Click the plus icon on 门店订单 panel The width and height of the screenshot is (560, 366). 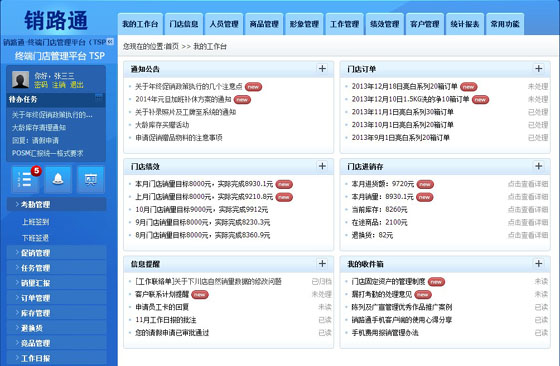pyautogui.click(x=539, y=68)
